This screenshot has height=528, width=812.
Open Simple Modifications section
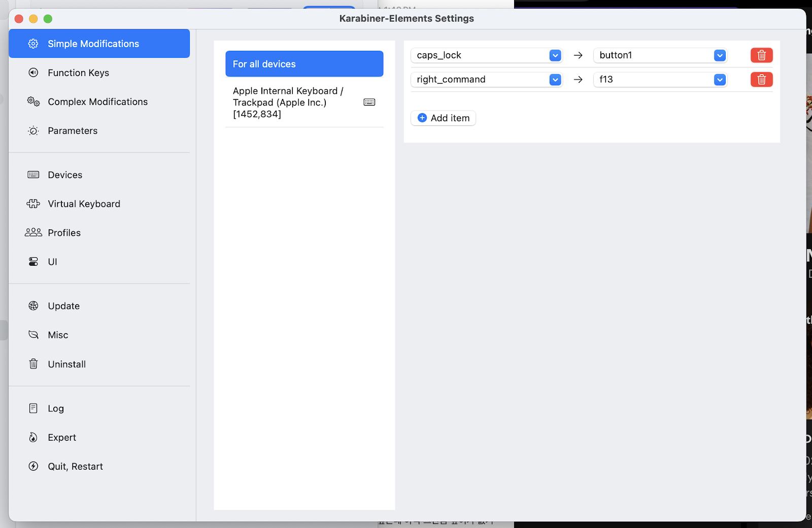click(99, 44)
